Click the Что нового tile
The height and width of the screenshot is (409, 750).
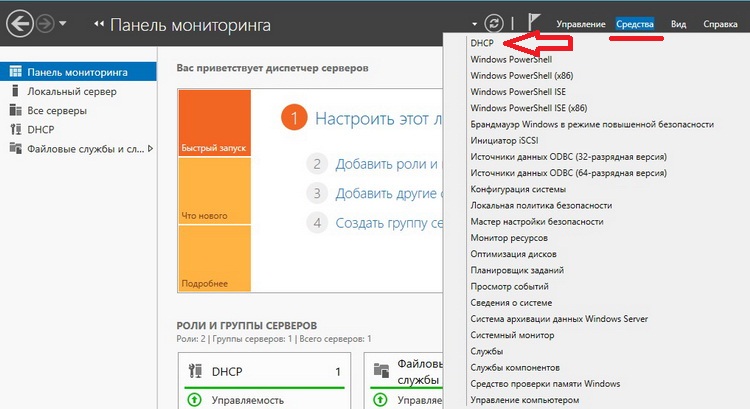pyautogui.click(x=214, y=191)
